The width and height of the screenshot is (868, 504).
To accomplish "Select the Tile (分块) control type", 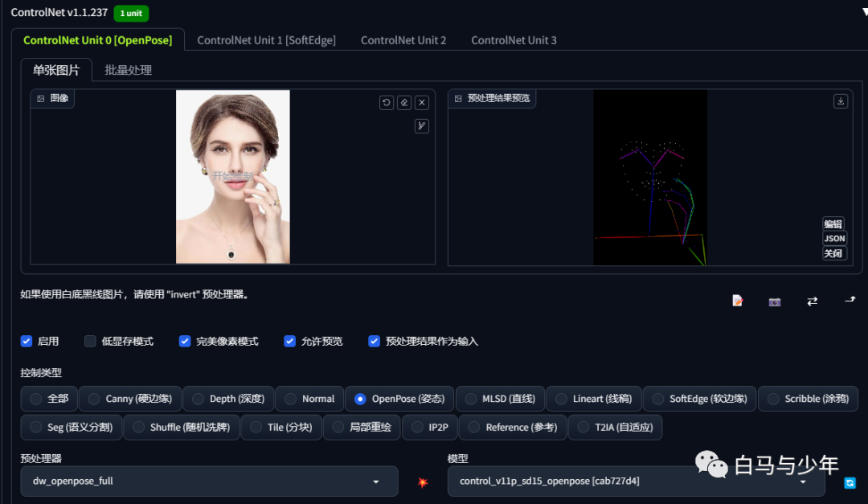I will tap(281, 427).
